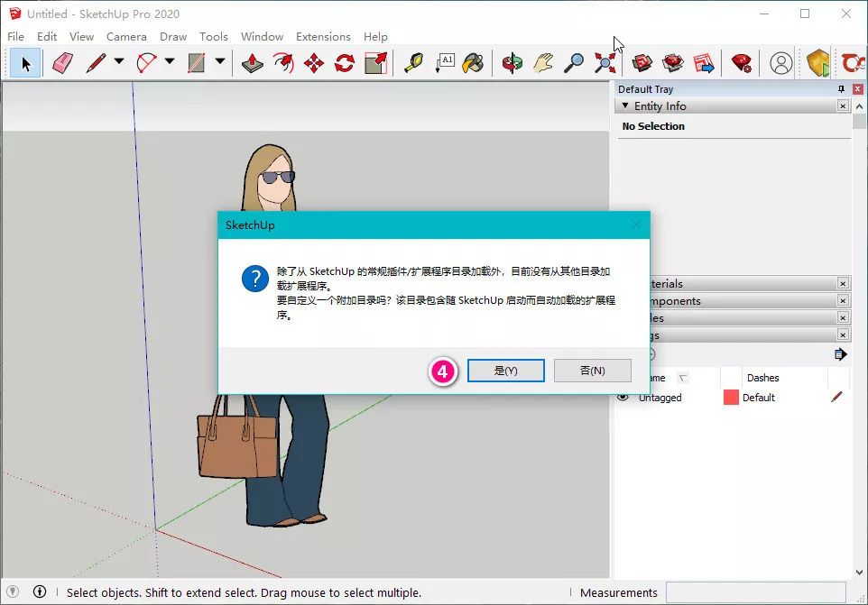
Task: Open the Extensions menu
Action: [323, 36]
